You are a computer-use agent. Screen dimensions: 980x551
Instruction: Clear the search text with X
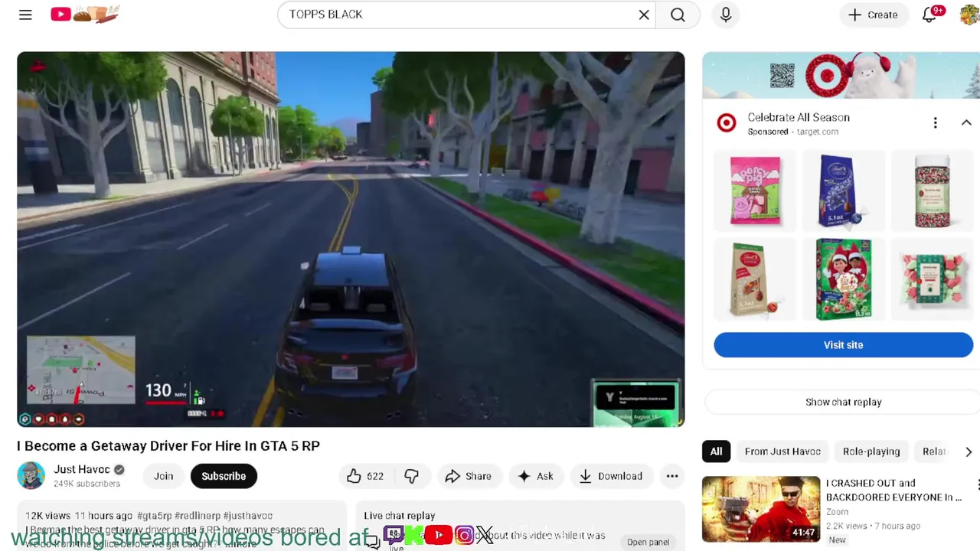[x=644, y=15]
